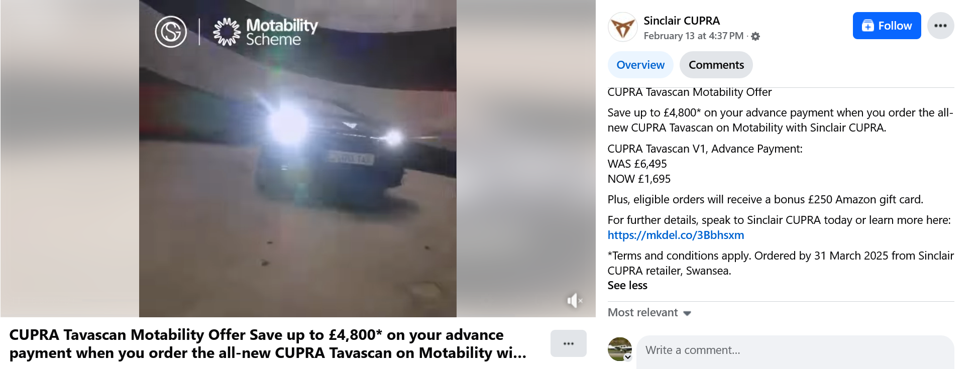Follow the Sinclair CUPRA page
Viewport: 980px width, 369px height.
(x=887, y=26)
